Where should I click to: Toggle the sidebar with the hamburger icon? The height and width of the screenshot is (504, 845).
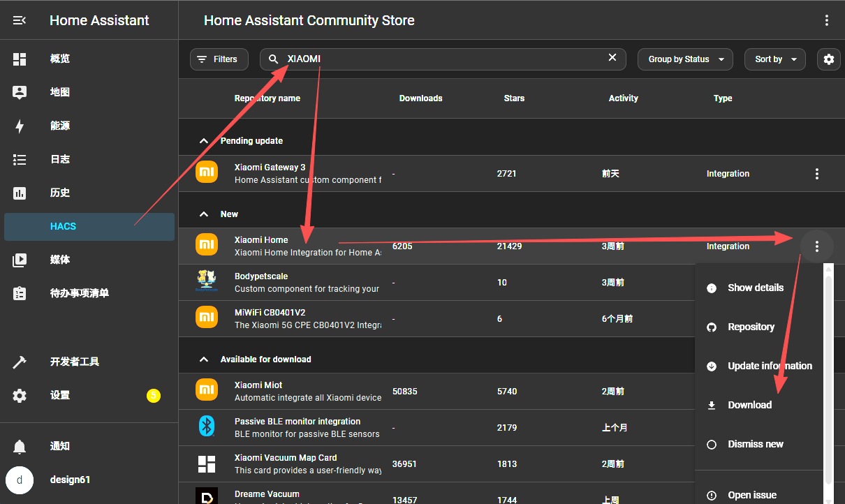[x=19, y=20]
